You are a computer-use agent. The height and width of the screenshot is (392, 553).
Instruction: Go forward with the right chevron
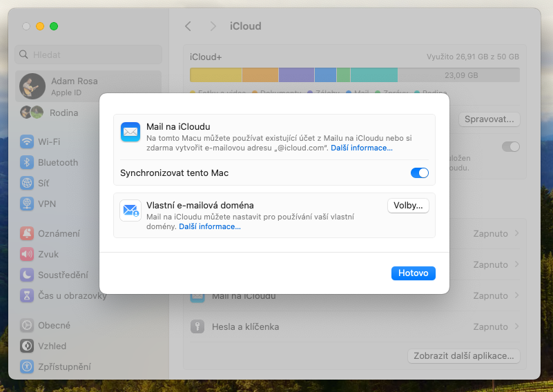pos(213,26)
